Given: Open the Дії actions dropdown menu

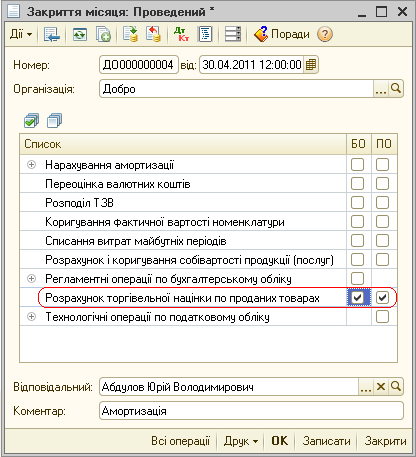Looking at the screenshot, I should click(21, 34).
